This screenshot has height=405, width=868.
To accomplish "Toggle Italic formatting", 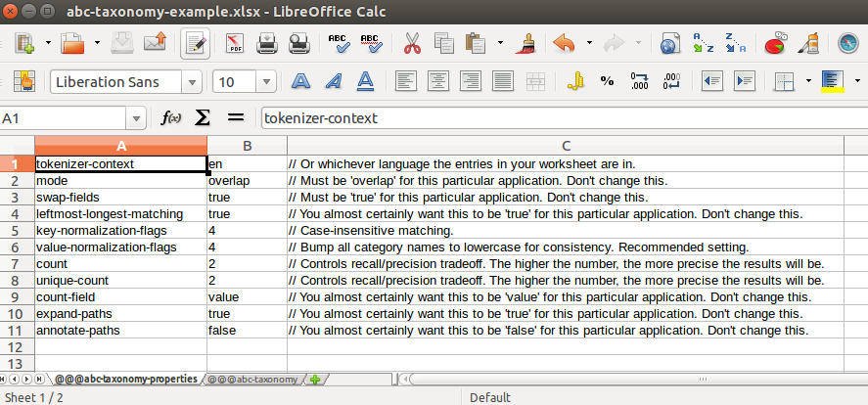I will (333, 82).
